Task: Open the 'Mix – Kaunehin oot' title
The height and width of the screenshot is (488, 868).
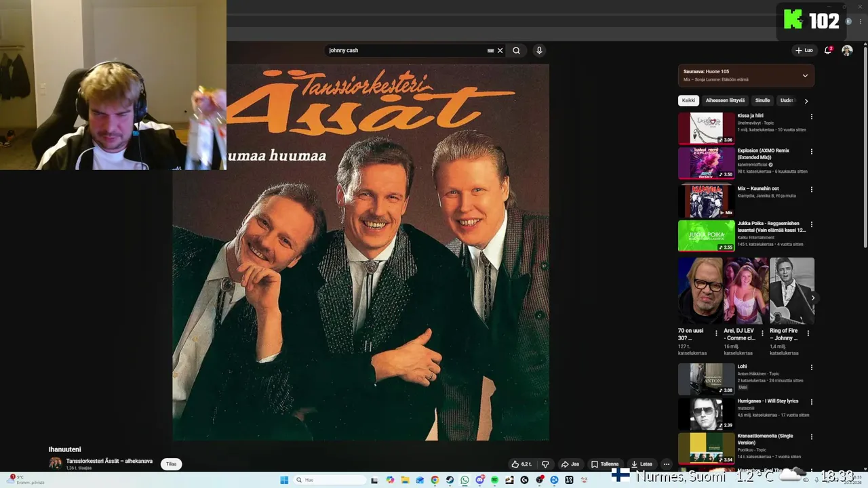Action: (758, 188)
